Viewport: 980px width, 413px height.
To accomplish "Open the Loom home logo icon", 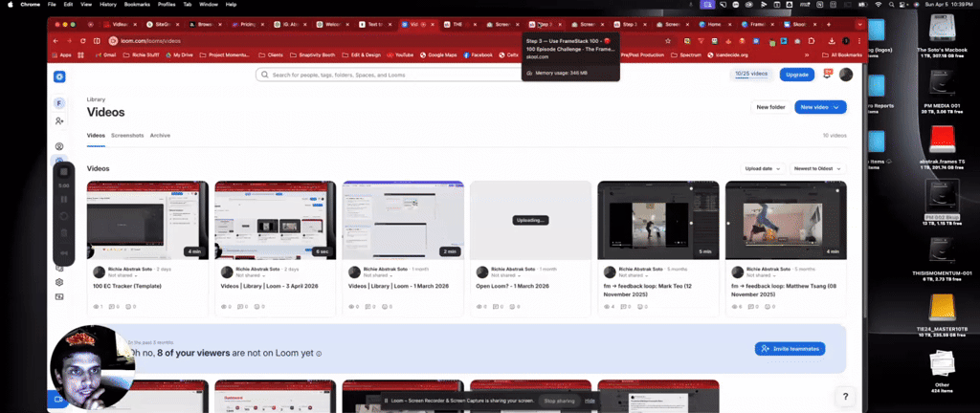I will click(59, 76).
